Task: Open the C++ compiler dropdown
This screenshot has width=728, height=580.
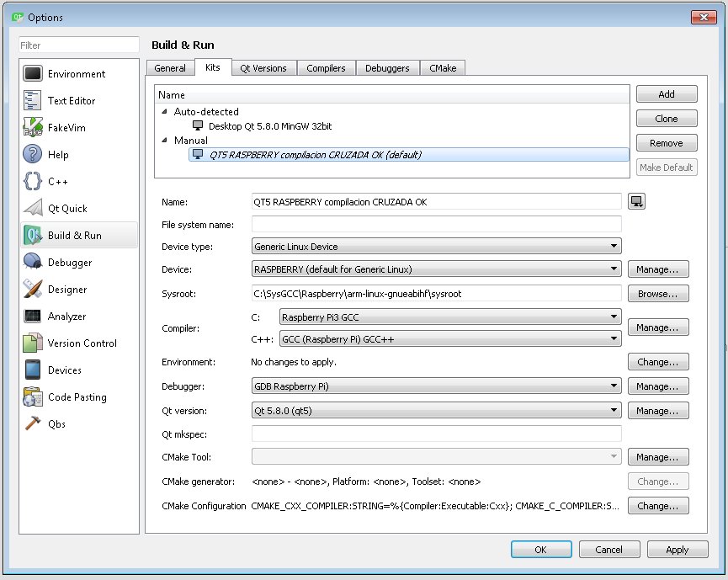Action: [450, 339]
